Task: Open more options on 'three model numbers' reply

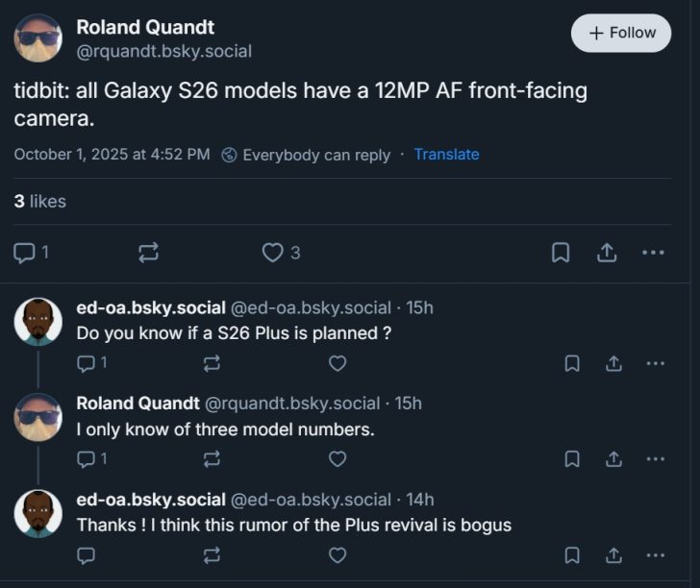Action: click(656, 458)
